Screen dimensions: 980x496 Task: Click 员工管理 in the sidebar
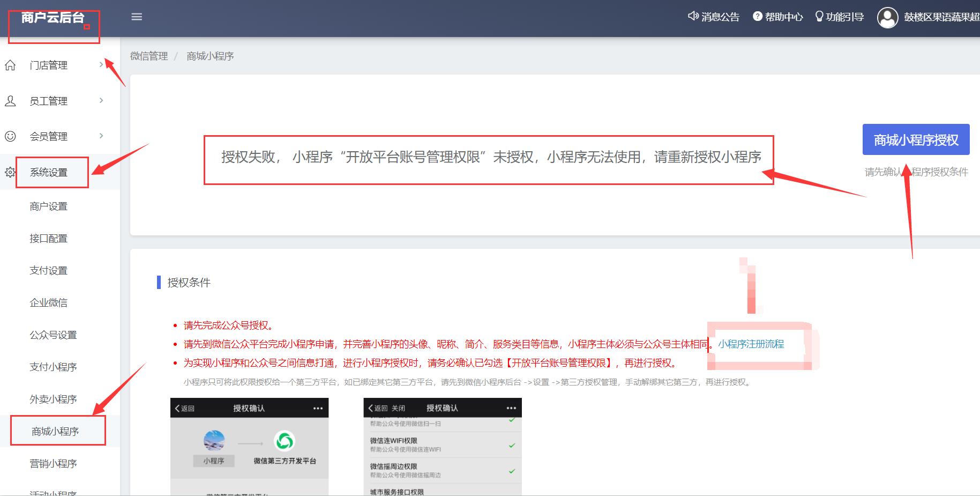48,101
